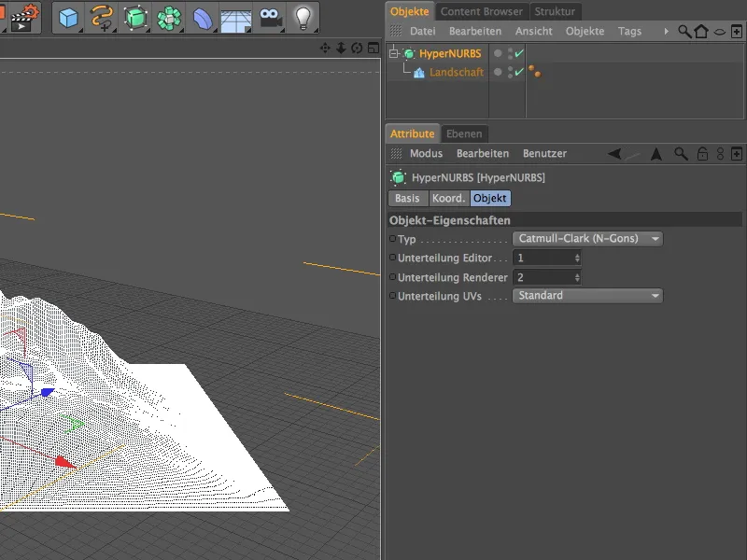Click the Phong tag on Landschaft

tap(534, 72)
